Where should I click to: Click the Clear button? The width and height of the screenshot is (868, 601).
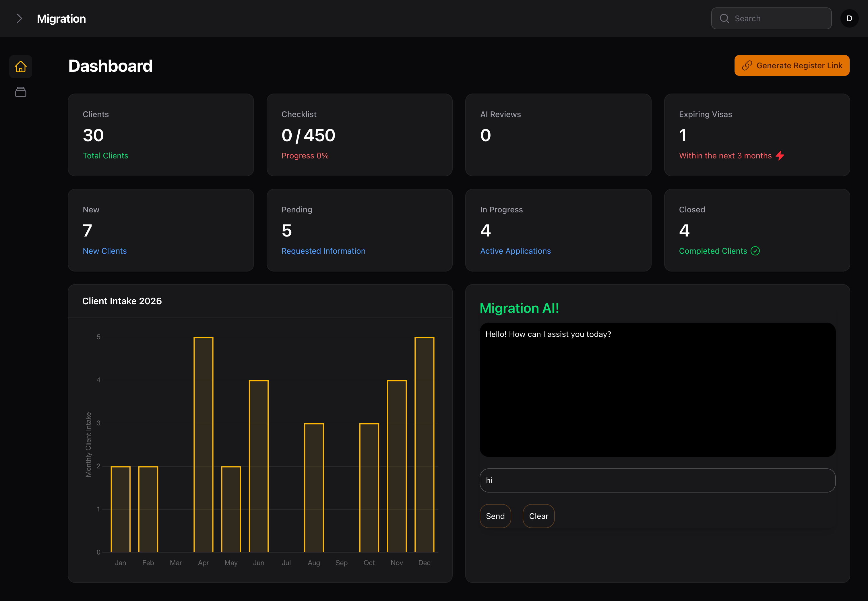coord(538,516)
